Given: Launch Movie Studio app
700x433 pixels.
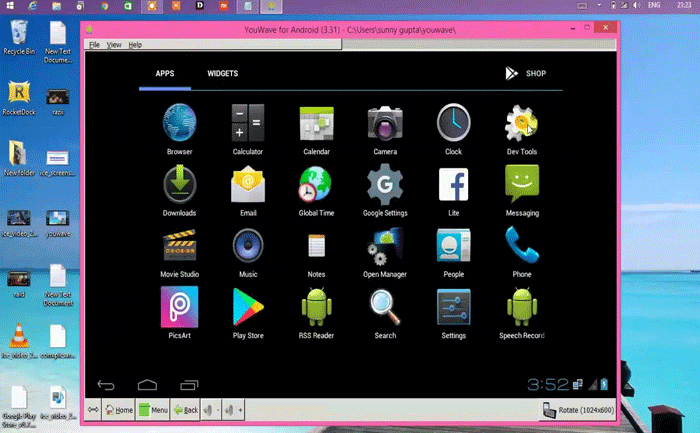Looking at the screenshot, I should (179, 252).
